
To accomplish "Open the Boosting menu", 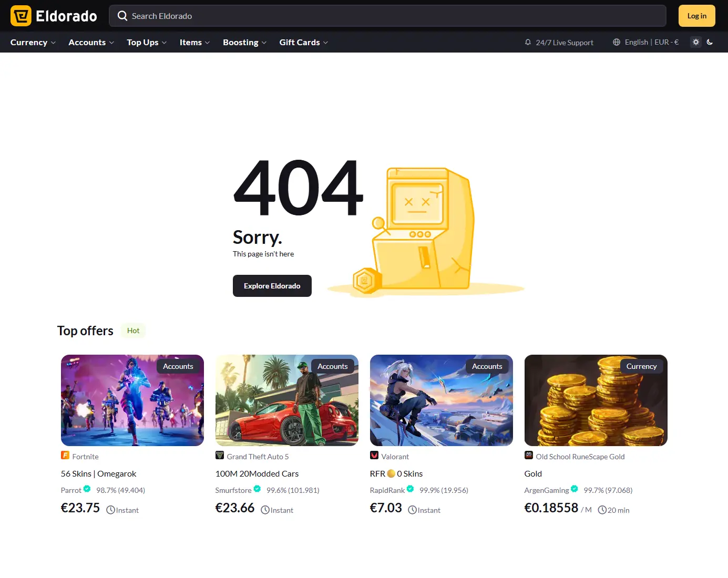I will coord(245,42).
